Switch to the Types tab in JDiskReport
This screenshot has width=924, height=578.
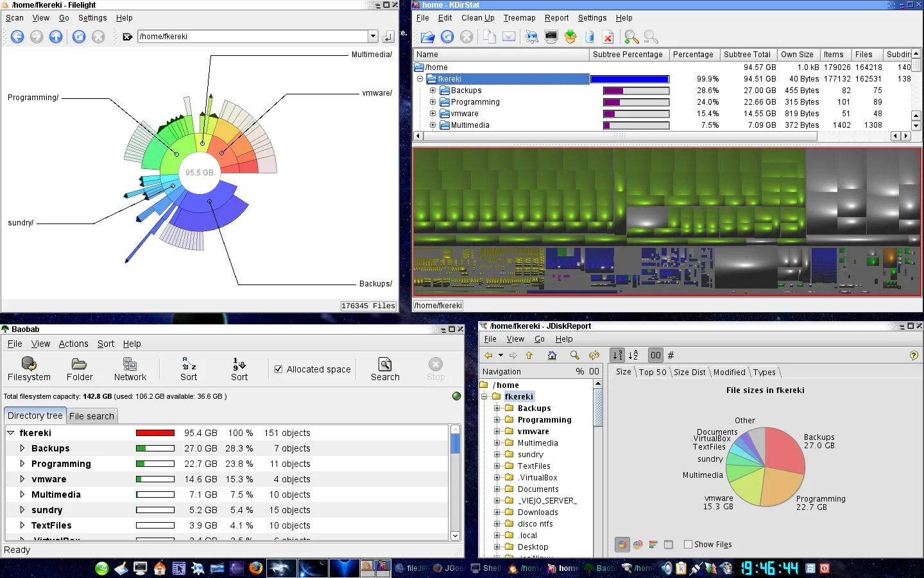click(764, 372)
